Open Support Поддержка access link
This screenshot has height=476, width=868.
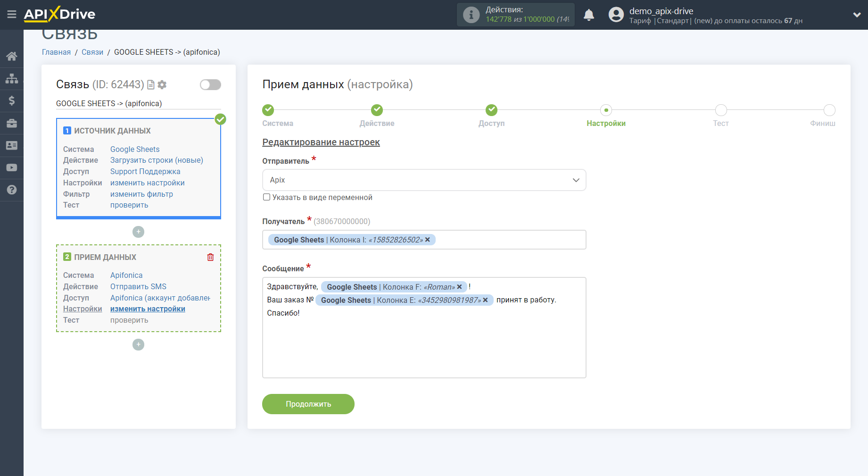[145, 172]
